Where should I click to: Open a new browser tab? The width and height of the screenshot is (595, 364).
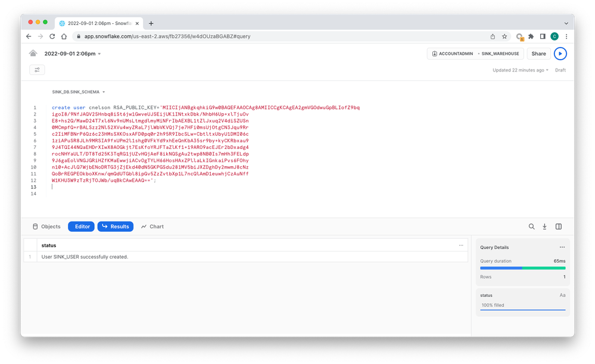[x=151, y=24]
